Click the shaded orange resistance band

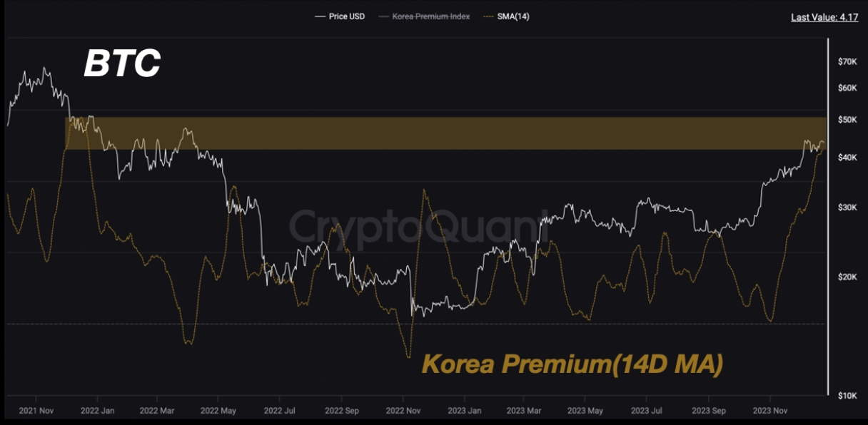click(x=443, y=133)
